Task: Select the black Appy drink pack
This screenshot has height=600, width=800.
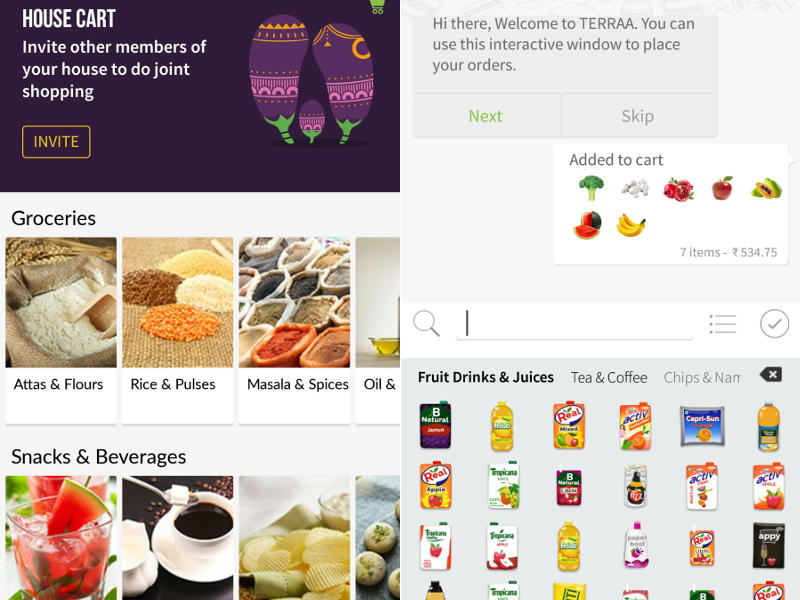Action: coord(768,545)
